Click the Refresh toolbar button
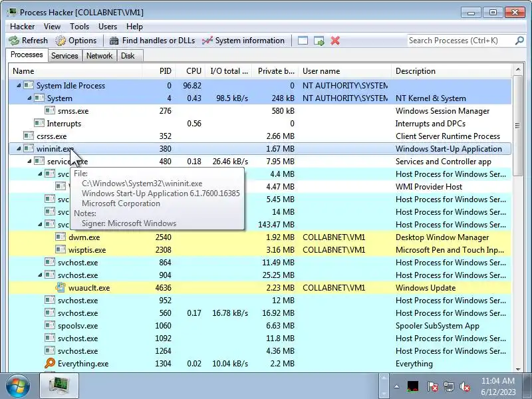532x399 pixels. pyautogui.click(x=28, y=41)
